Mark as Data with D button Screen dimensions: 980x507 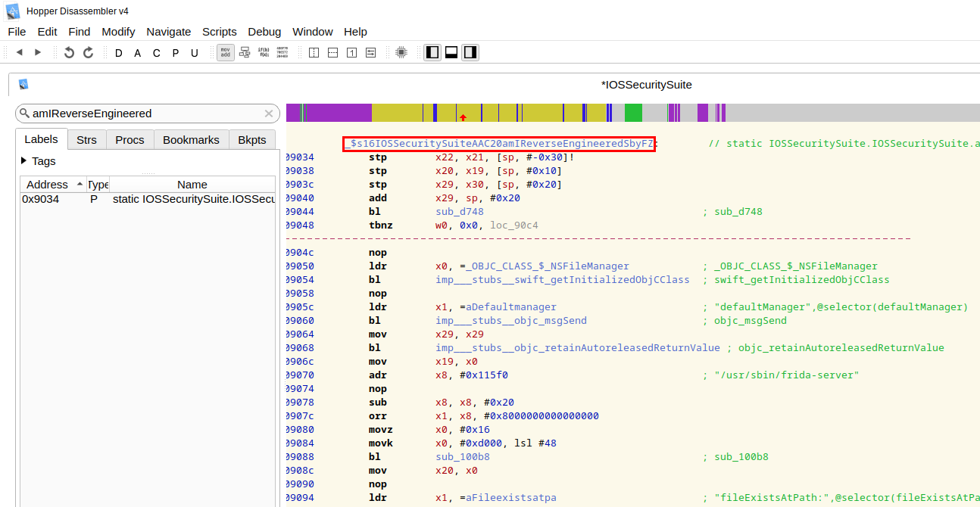pyautogui.click(x=119, y=53)
